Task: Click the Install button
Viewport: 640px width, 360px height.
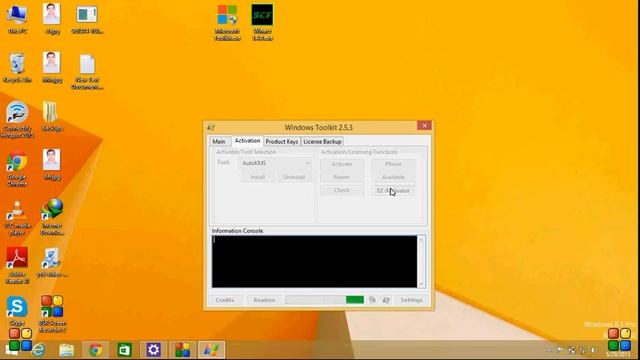Action: click(258, 177)
